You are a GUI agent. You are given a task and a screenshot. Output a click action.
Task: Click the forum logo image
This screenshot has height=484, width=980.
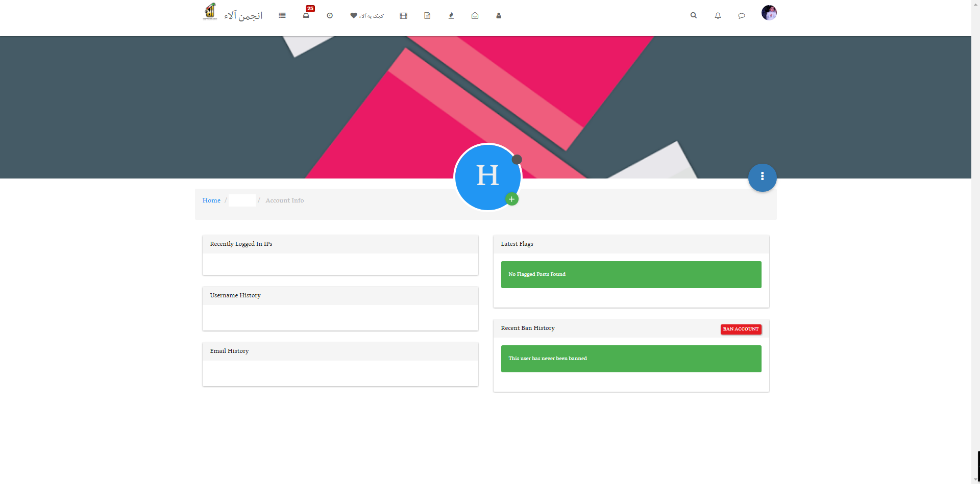210,11
